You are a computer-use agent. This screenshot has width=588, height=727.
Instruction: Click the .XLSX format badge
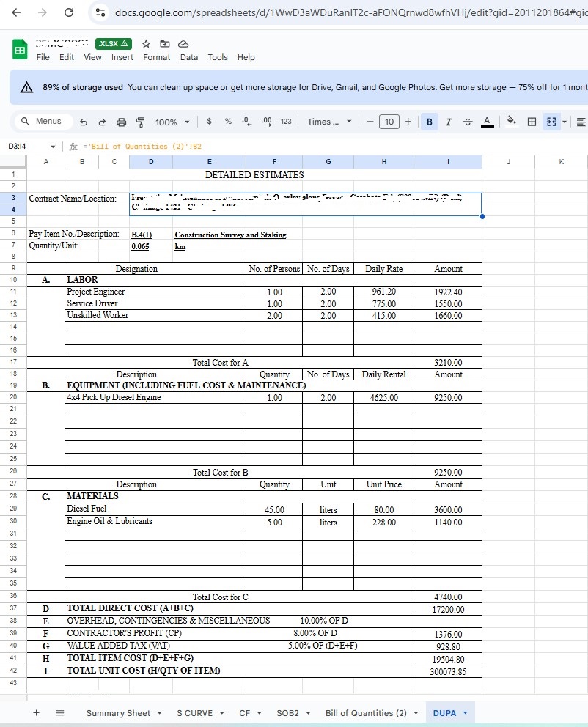(x=114, y=43)
